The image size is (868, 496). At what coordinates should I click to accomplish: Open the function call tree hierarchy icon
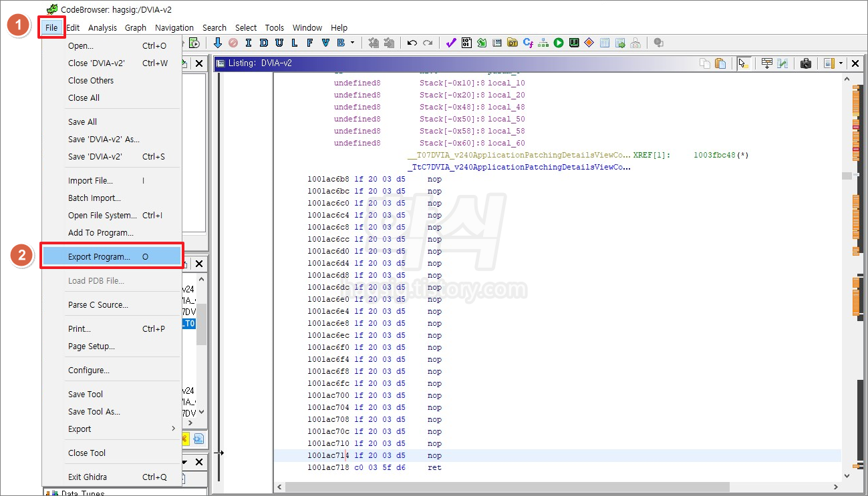(543, 43)
